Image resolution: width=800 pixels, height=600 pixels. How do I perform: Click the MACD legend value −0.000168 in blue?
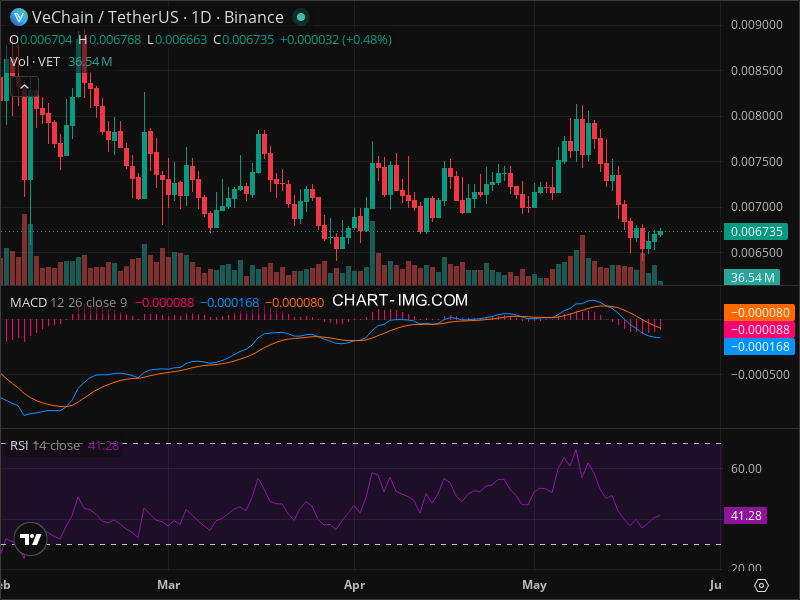[x=230, y=303]
